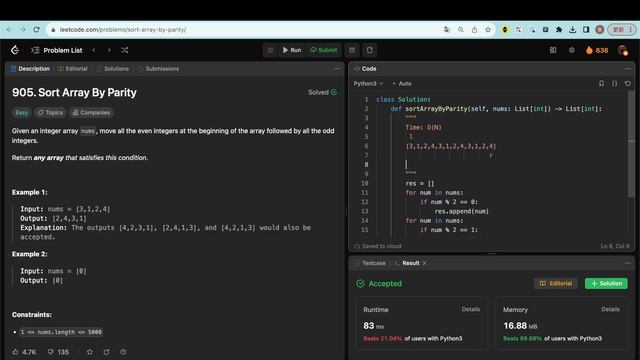Open Runtime Details link
640x360 pixels.
(x=471, y=309)
